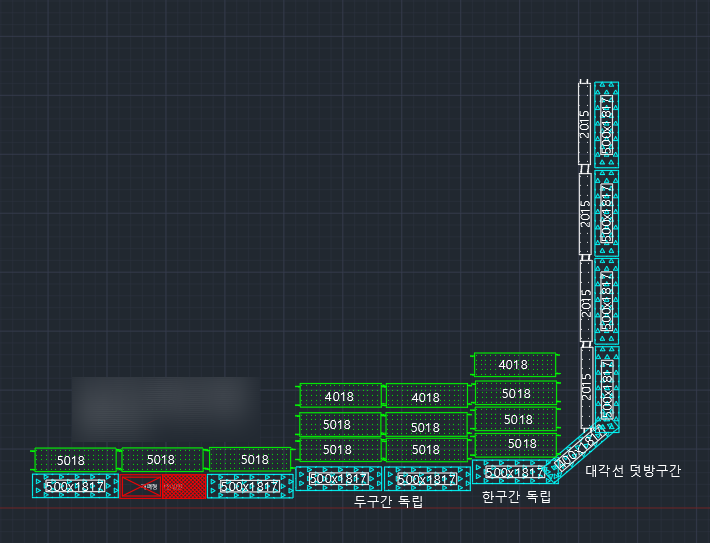Screen dimensions: 710x543
Task: Select the topmost vertical 2015 white block
Action: click(585, 124)
